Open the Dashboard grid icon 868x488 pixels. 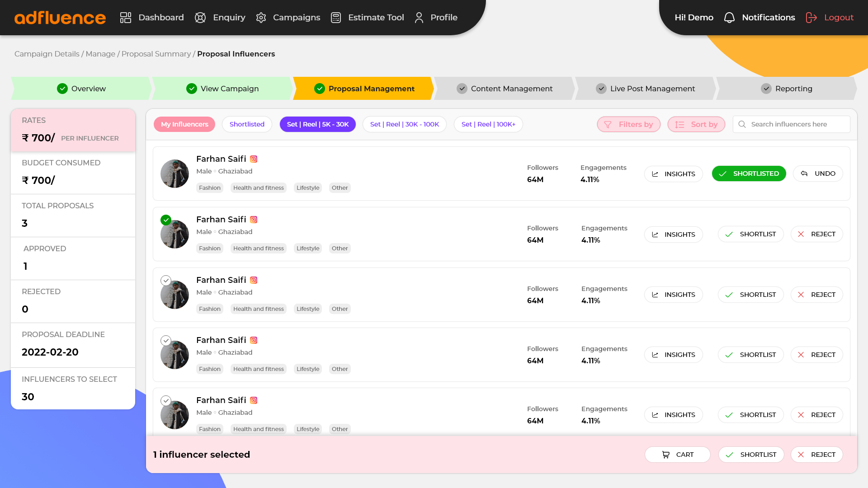(x=125, y=18)
